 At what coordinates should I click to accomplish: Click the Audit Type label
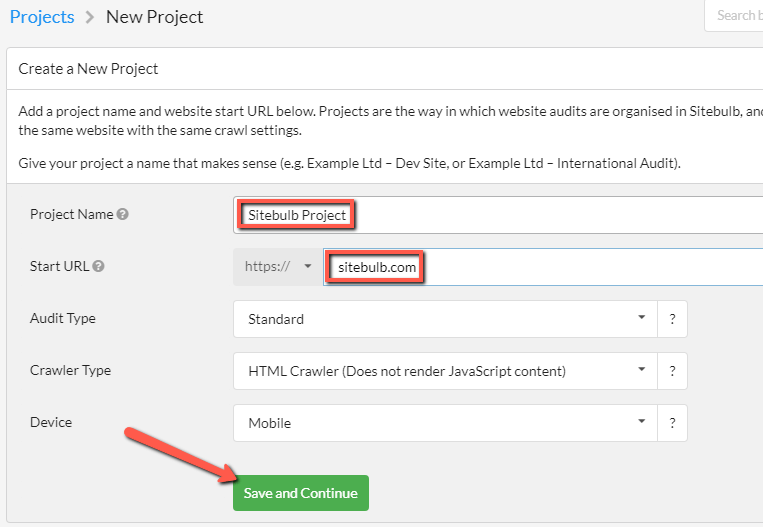pyautogui.click(x=63, y=318)
